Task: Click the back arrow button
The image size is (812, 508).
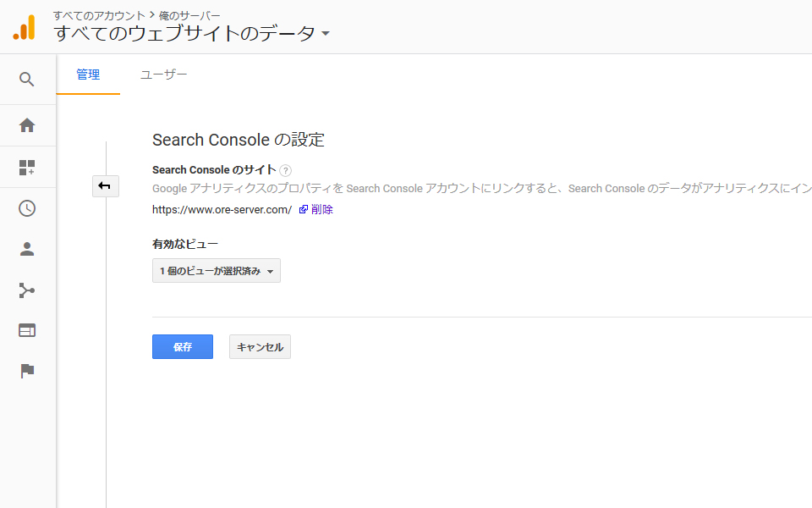Action: click(106, 186)
